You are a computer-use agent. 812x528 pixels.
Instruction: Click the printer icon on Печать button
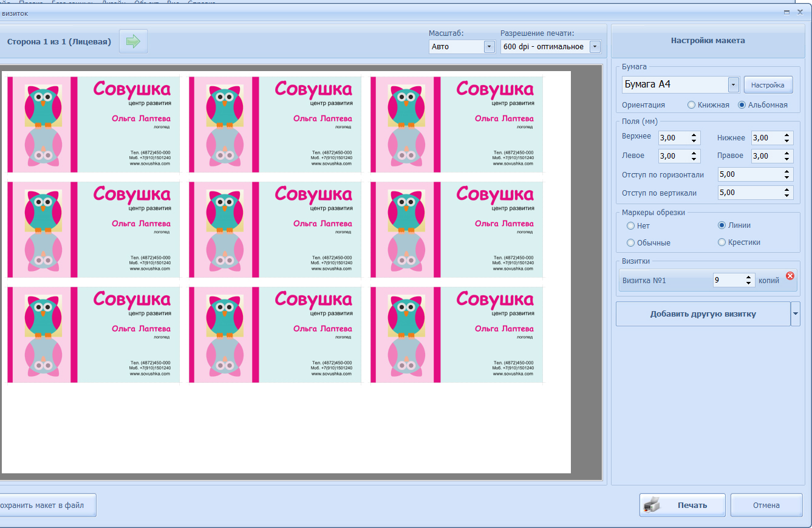pos(652,504)
